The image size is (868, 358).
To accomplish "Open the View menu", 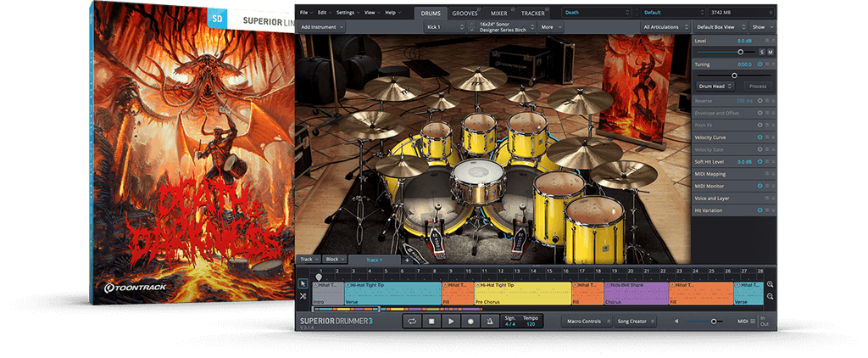I will tap(371, 12).
